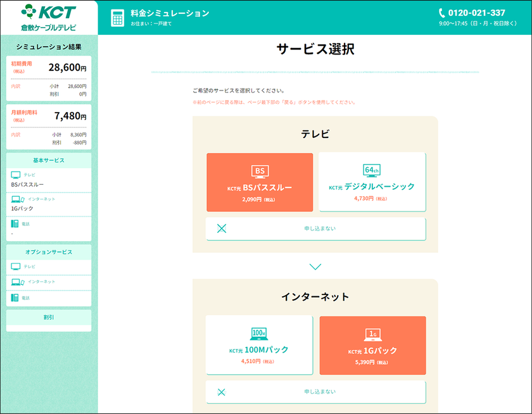This screenshot has height=414, width=532.
Task: Choose the KCT光 1Gパック internet option
Action: point(372,345)
